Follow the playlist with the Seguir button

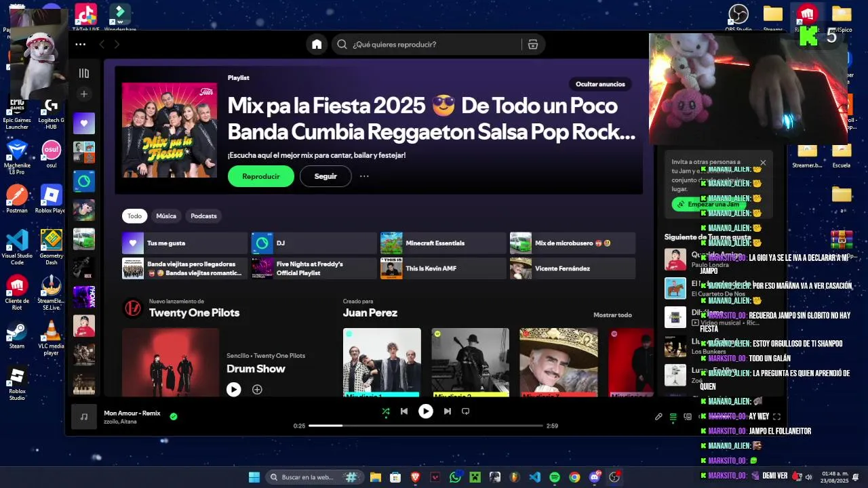click(325, 176)
